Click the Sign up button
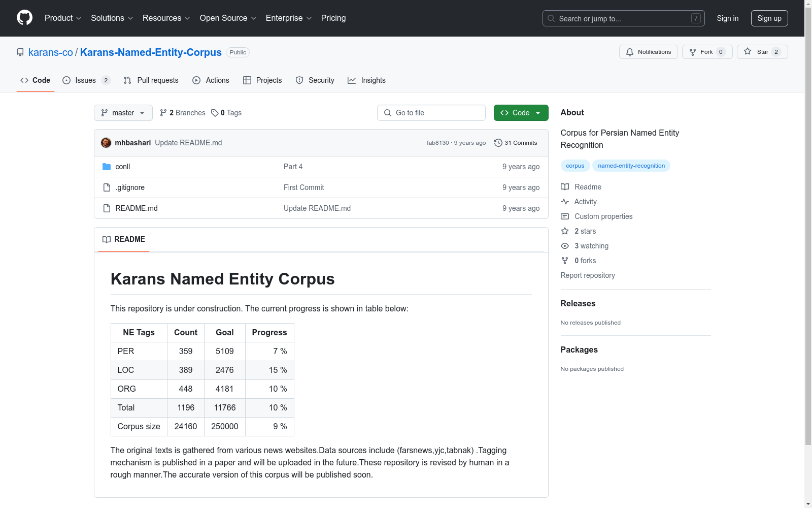The image size is (812, 508). (769, 18)
